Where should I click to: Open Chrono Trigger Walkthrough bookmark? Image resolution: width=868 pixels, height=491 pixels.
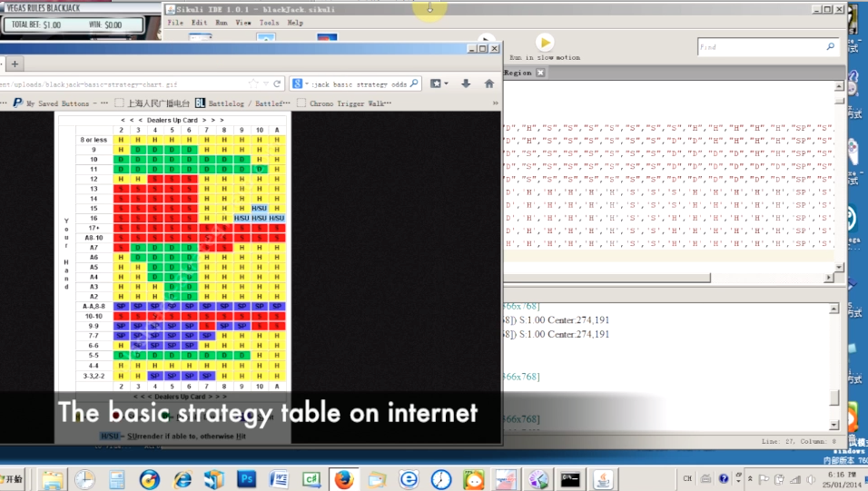coord(344,103)
